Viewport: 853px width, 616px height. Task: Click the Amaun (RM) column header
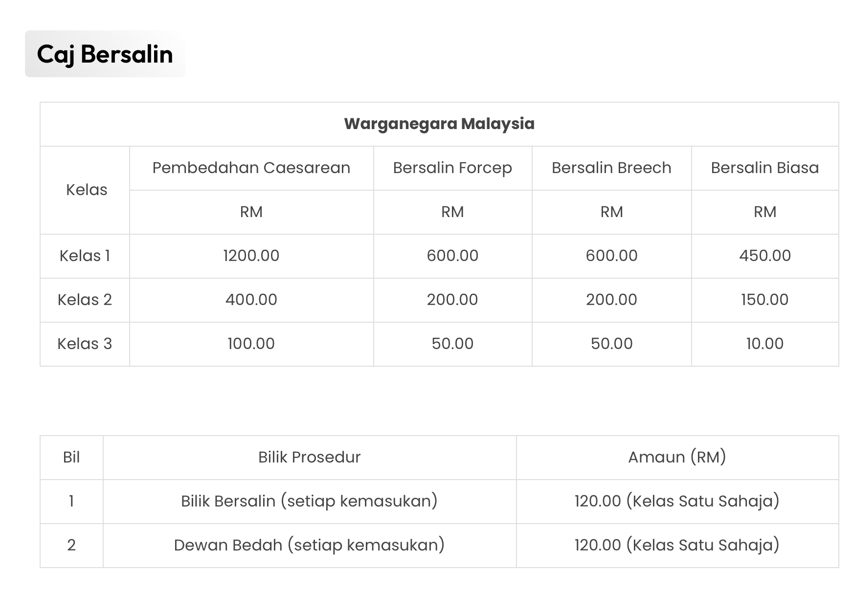coord(677,457)
